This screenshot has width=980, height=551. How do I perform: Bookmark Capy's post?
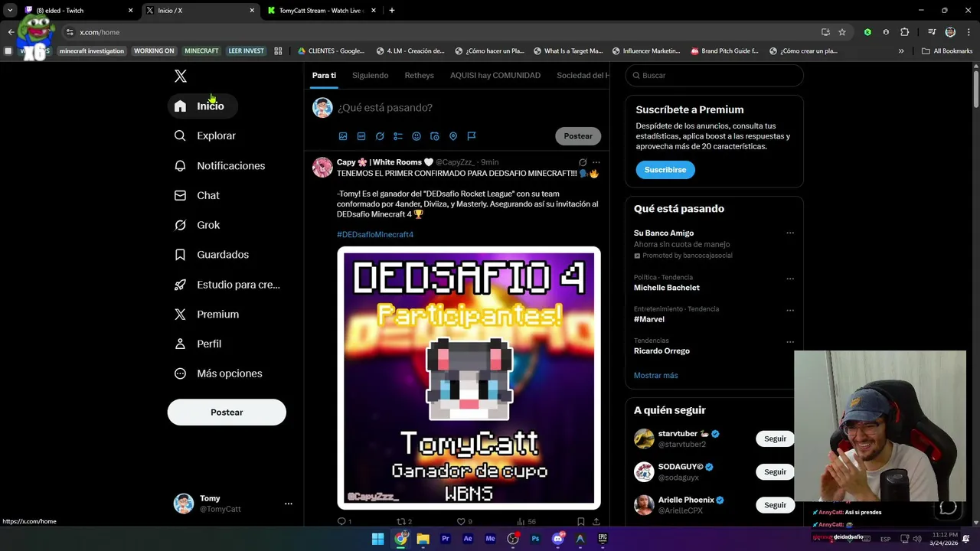point(581,521)
